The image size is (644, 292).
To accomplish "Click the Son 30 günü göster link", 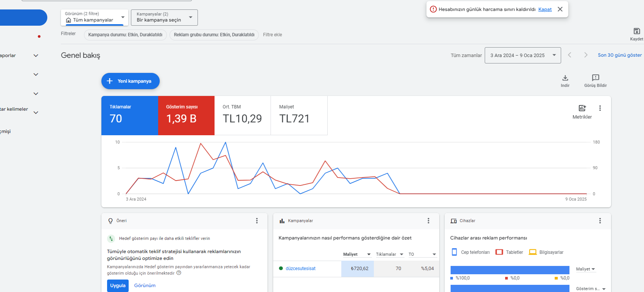I will [x=619, y=55].
